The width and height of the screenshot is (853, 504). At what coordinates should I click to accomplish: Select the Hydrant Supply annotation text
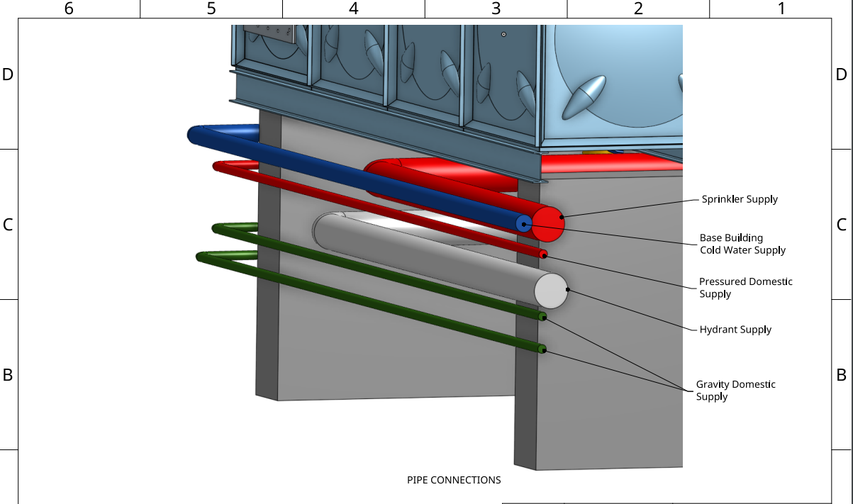pos(735,330)
